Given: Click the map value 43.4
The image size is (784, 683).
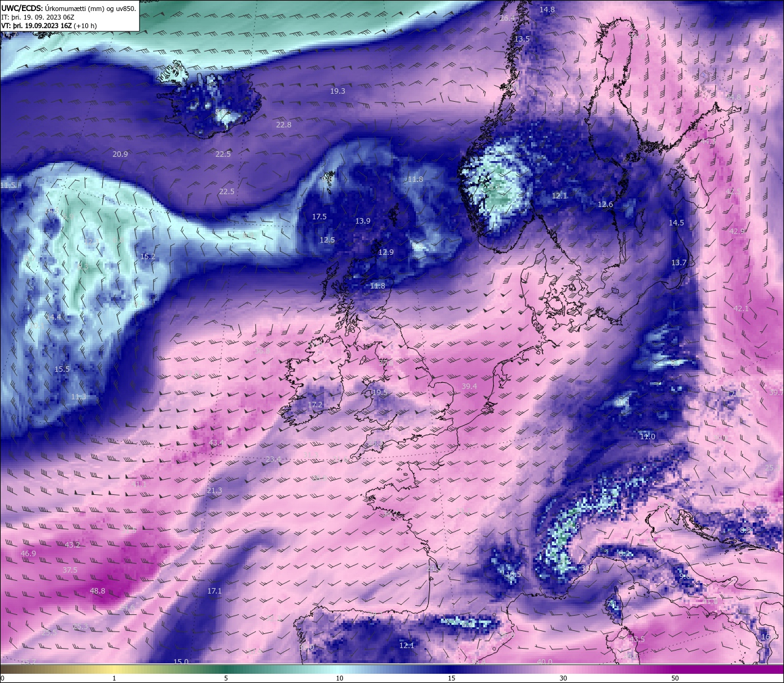Looking at the screenshot, I should pos(216,443).
